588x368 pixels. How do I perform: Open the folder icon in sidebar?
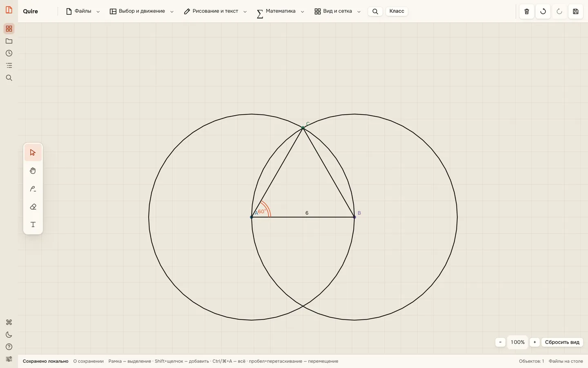pyautogui.click(x=9, y=41)
